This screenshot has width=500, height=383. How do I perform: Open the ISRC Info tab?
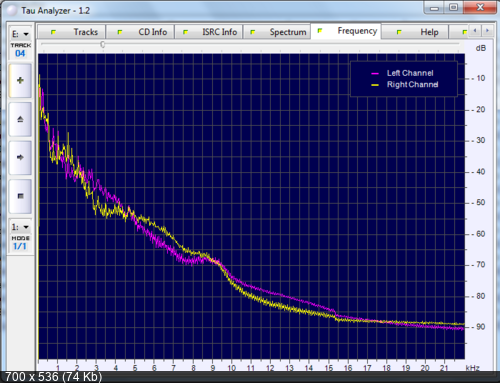click(x=209, y=32)
